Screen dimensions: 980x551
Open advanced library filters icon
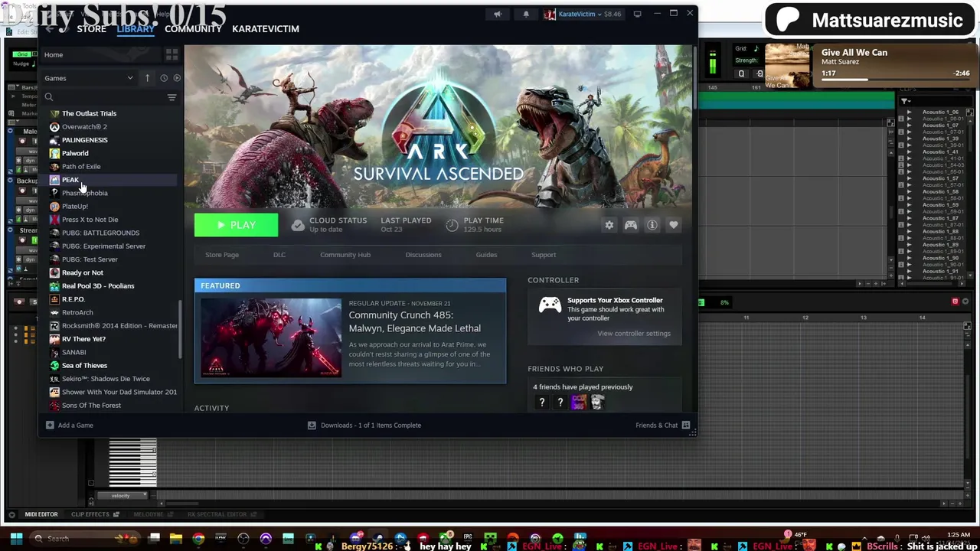click(171, 97)
